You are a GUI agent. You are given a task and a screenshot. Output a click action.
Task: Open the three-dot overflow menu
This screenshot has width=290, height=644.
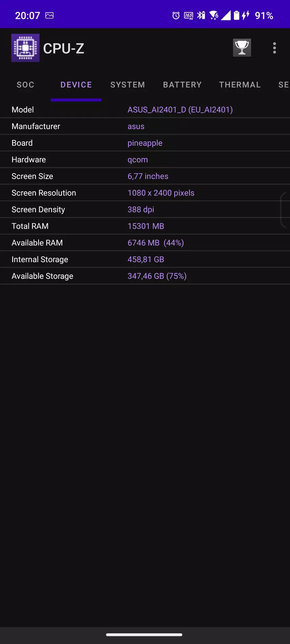point(274,48)
